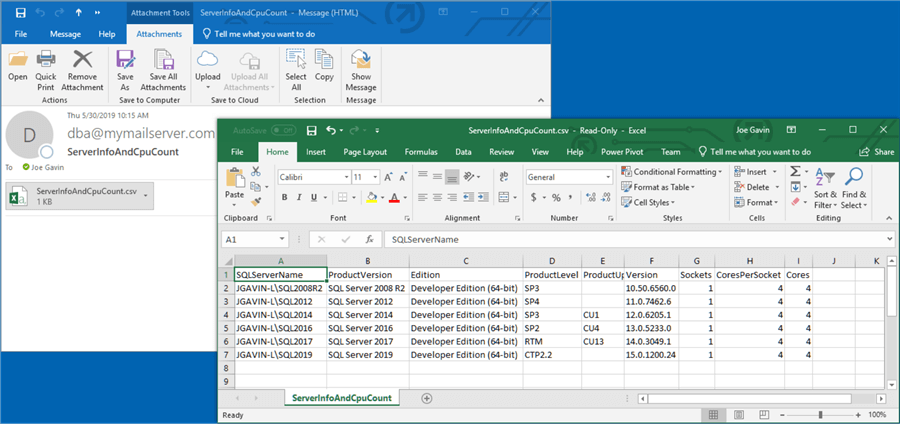The image size is (900, 424).
Task: Select ServerInfoAndCpuCount sheet tab
Action: (342, 398)
